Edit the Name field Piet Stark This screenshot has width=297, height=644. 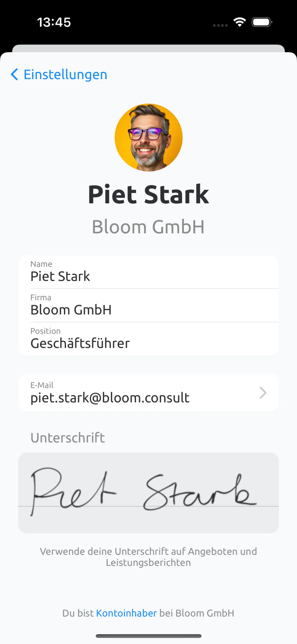click(148, 272)
